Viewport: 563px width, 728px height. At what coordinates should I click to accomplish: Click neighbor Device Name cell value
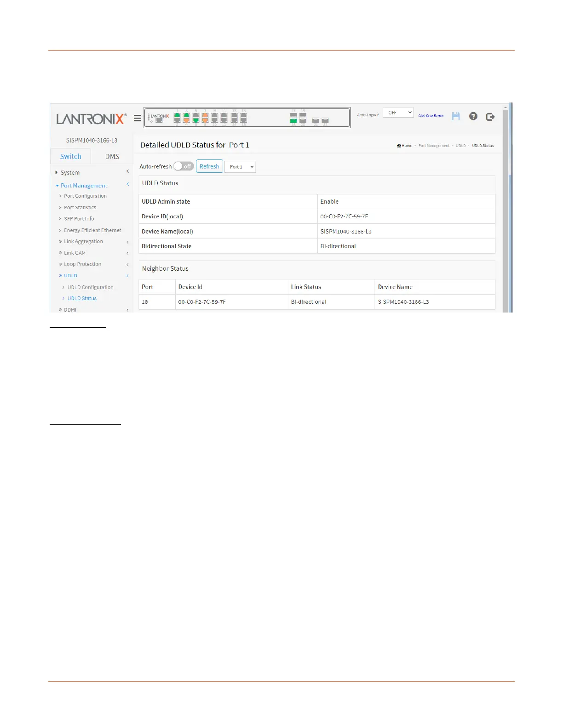point(403,302)
